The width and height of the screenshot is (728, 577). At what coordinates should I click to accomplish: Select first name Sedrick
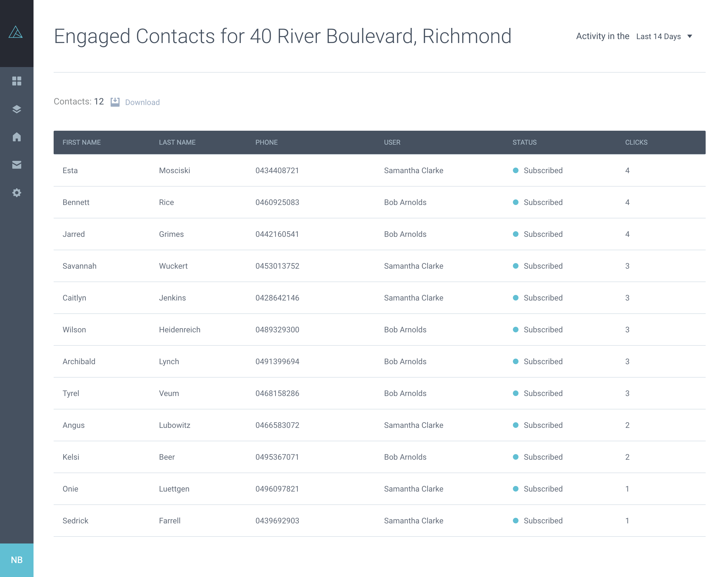75,521
